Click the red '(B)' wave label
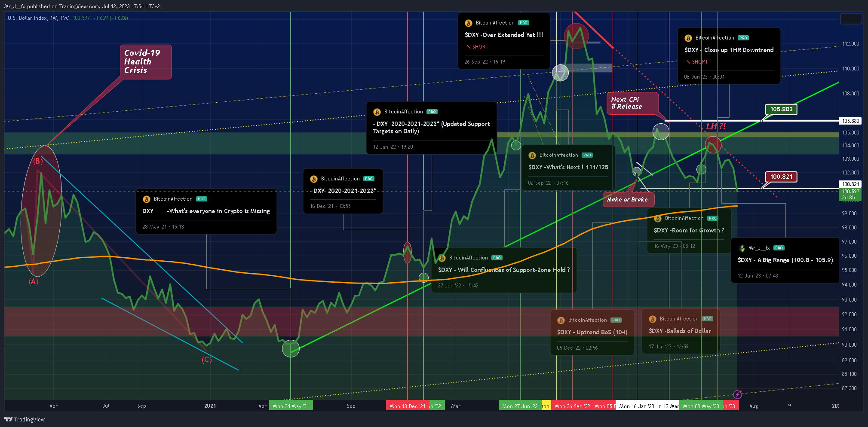868x427 pixels. [38, 161]
